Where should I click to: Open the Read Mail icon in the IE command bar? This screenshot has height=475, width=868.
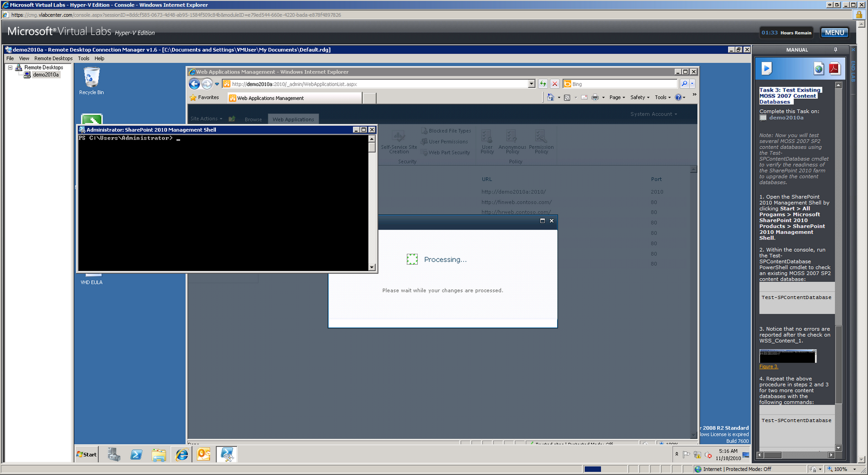tap(584, 98)
